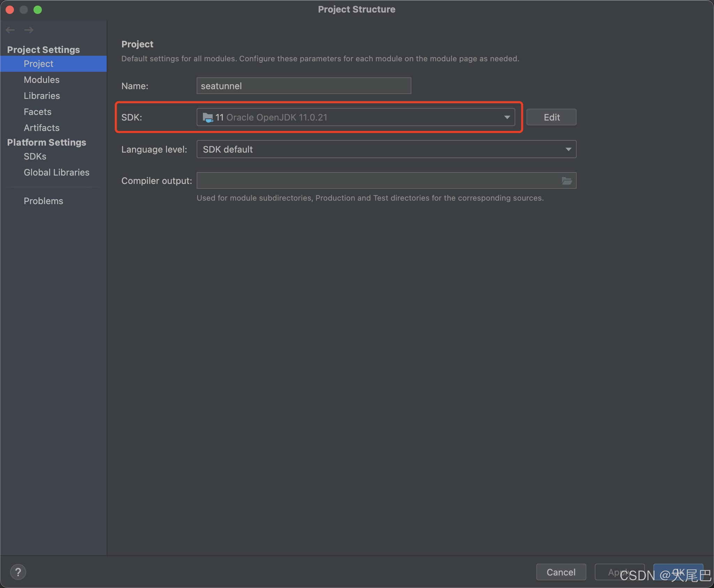Open SDKs under Platform Settings

(x=35, y=156)
